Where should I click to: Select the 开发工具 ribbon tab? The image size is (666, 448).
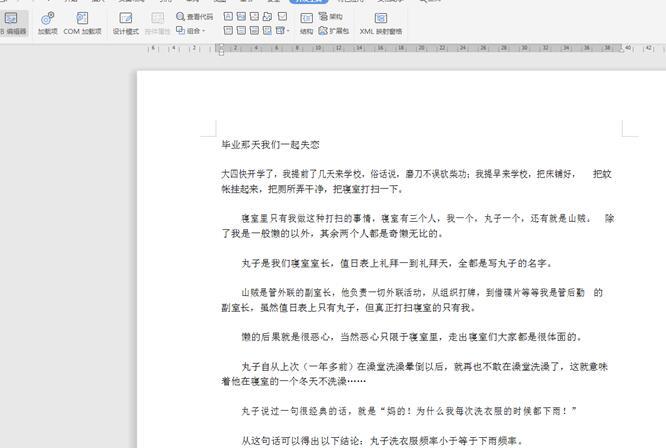307,2
